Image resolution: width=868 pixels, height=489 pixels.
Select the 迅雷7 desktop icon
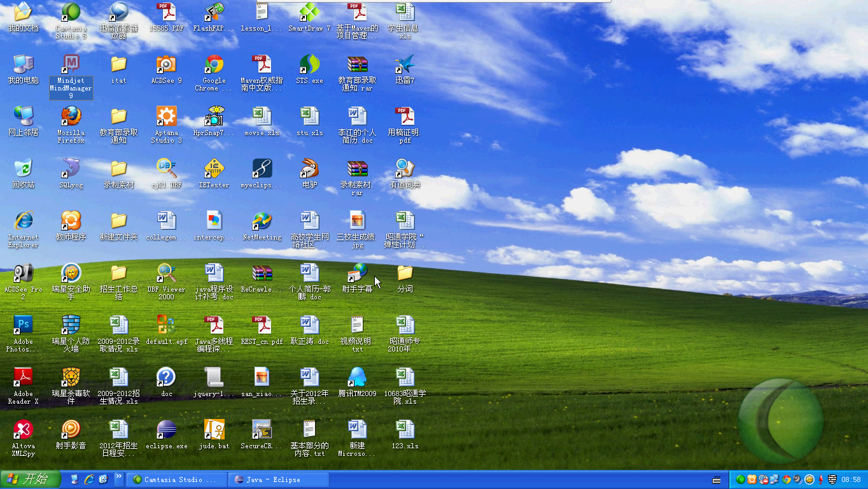coord(405,64)
